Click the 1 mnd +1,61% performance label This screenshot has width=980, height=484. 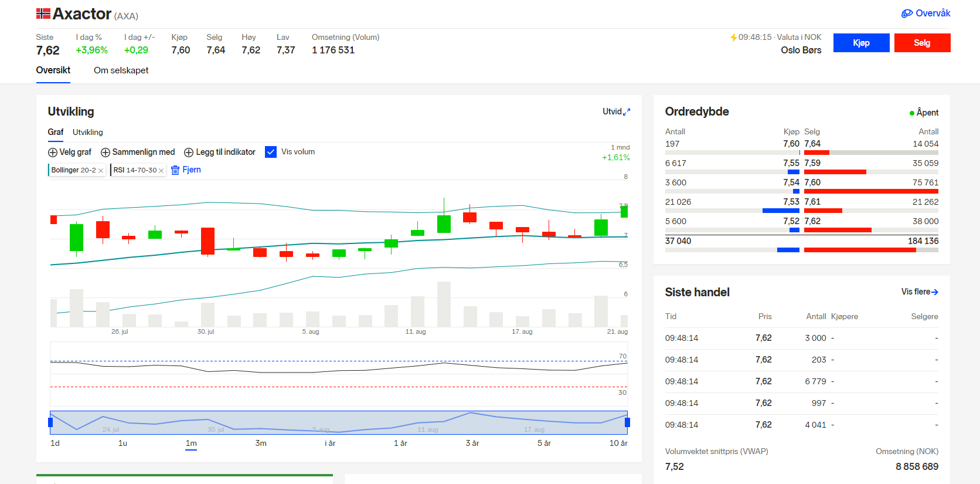click(616, 153)
